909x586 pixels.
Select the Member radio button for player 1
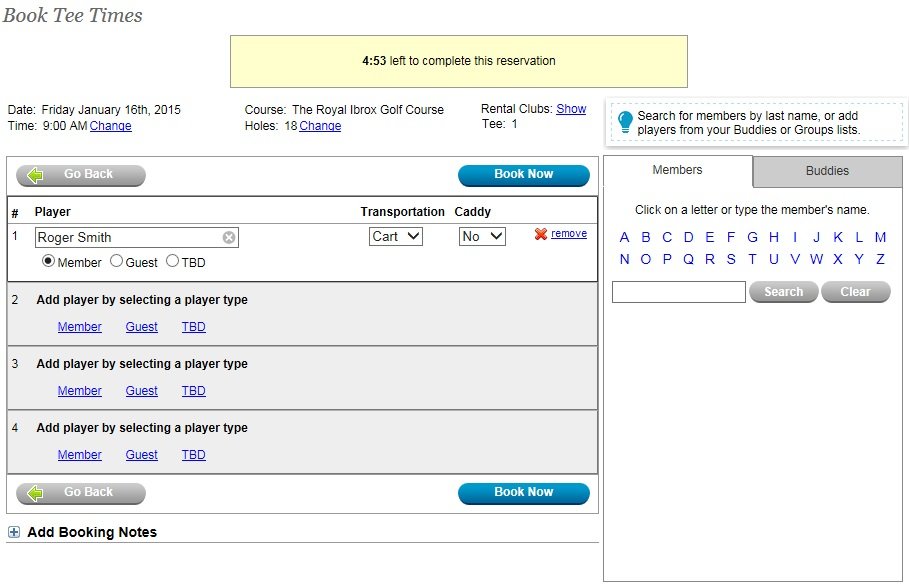click(48, 261)
